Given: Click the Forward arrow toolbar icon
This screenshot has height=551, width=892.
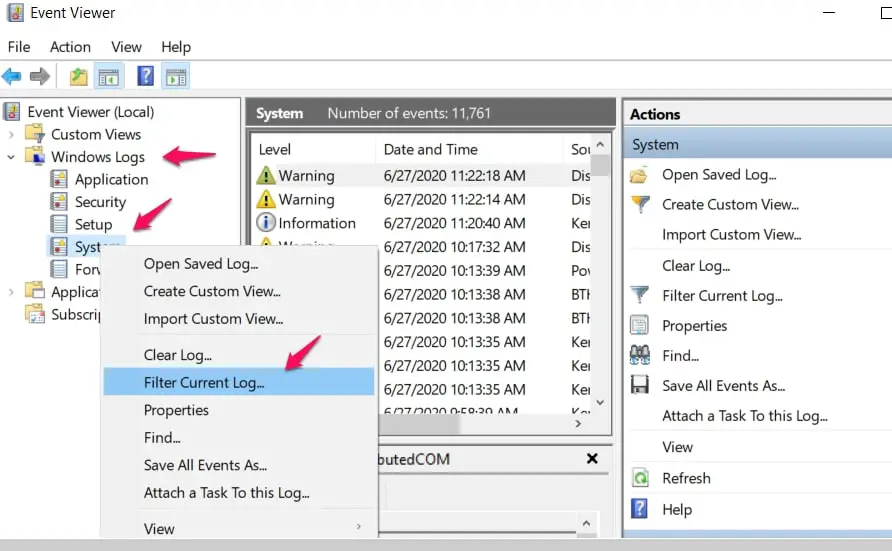Looking at the screenshot, I should (x=39, y=76).
